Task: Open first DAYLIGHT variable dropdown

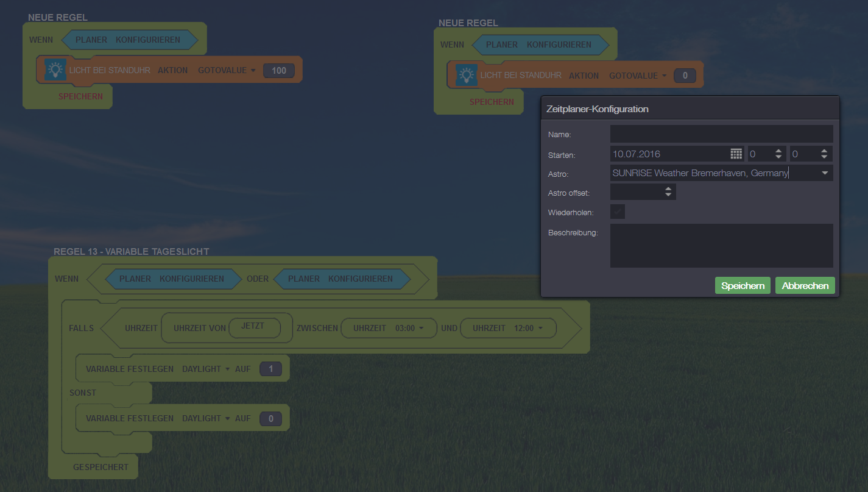Action: click(206, 369)
